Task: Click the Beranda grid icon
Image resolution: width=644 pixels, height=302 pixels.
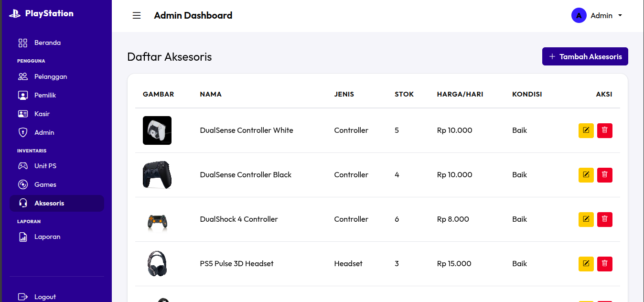Action: (23, 43)
